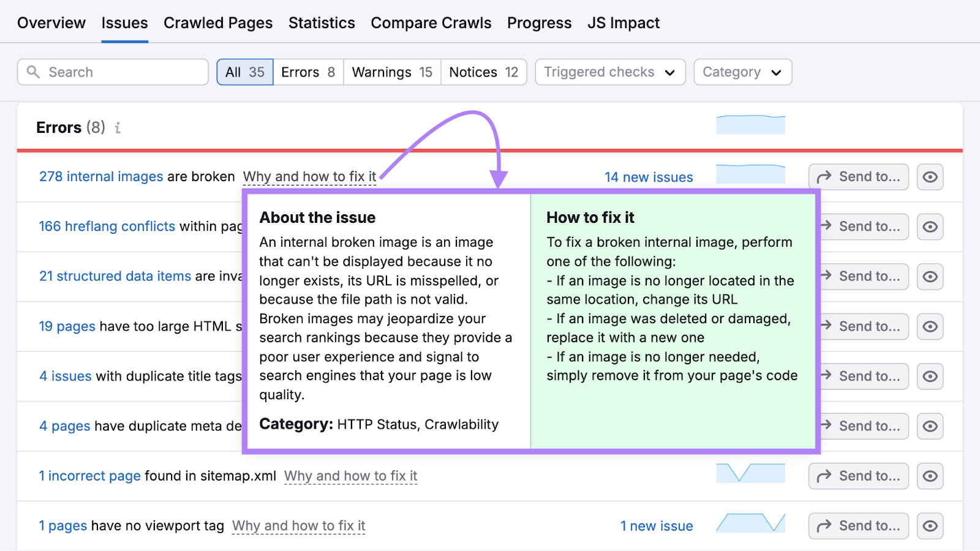Toggle eye icon for duplicate title tags row
The height and width of the screenshot is (551, 980).
(x=930, y=377)
